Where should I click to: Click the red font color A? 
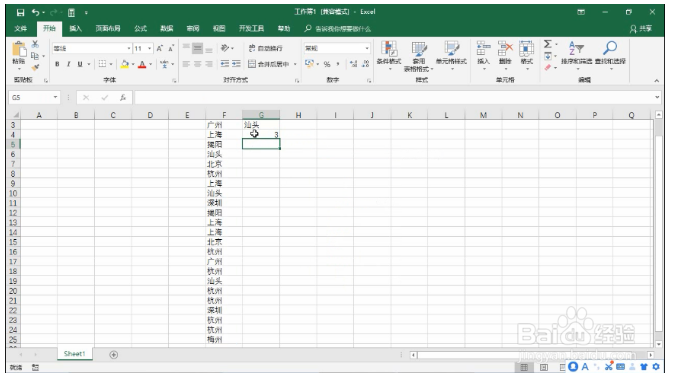(x=142, y=64)
